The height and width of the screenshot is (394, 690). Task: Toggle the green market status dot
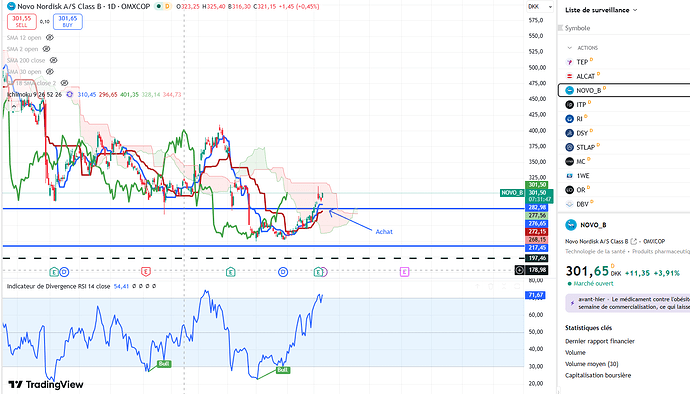click(159, 7)
